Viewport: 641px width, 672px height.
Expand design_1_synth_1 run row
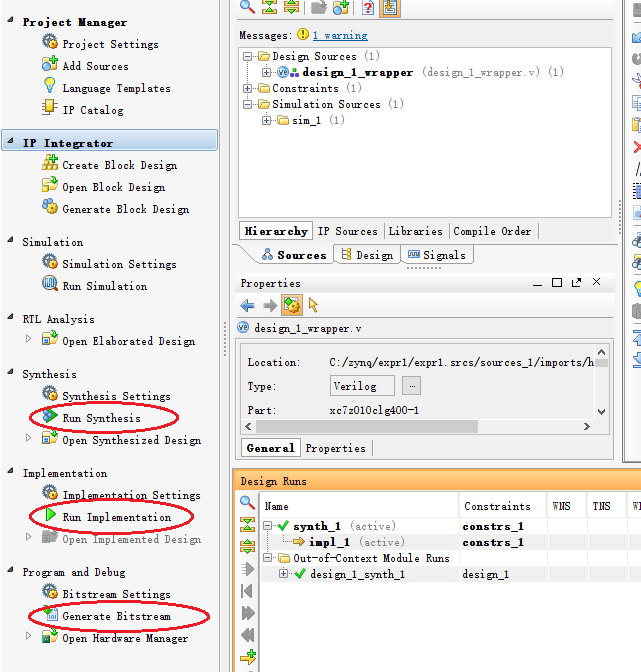284,574
